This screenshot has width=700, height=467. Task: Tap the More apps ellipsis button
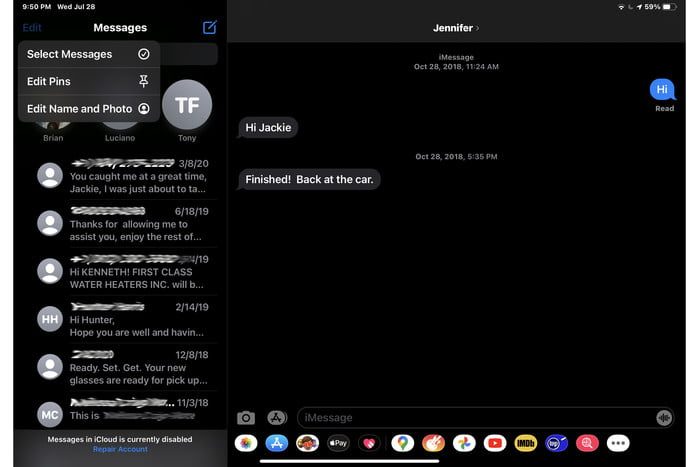tap(618, 443)
